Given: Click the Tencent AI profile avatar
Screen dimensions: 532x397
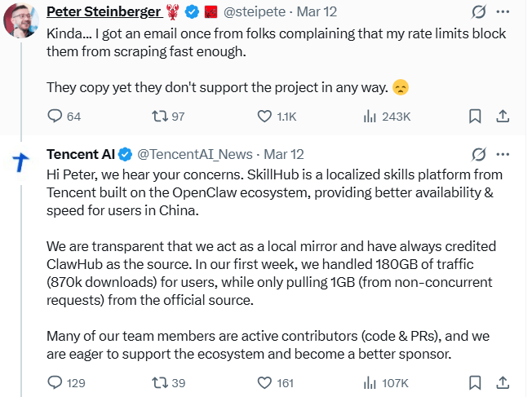Looking at the screenshot, I should 22,163.
